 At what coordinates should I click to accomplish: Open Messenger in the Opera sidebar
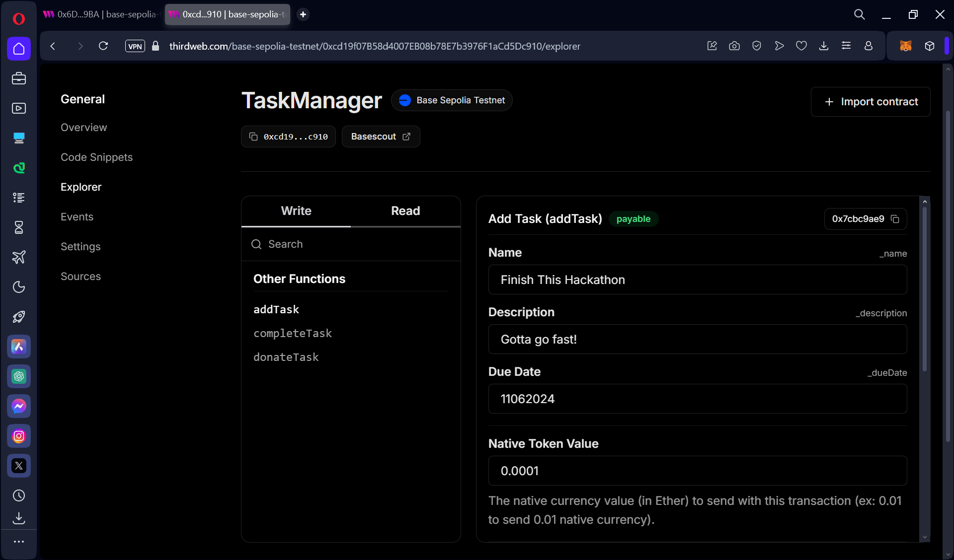(19, 407)
